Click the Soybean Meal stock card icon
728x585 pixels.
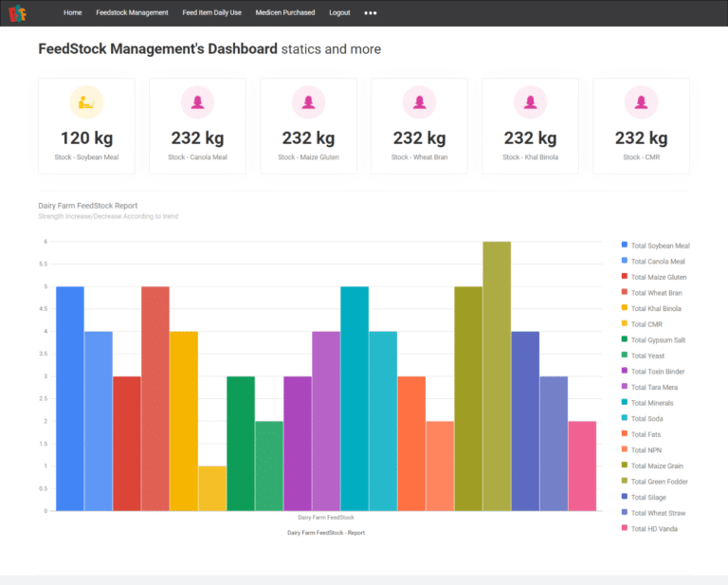coord(86,101)
